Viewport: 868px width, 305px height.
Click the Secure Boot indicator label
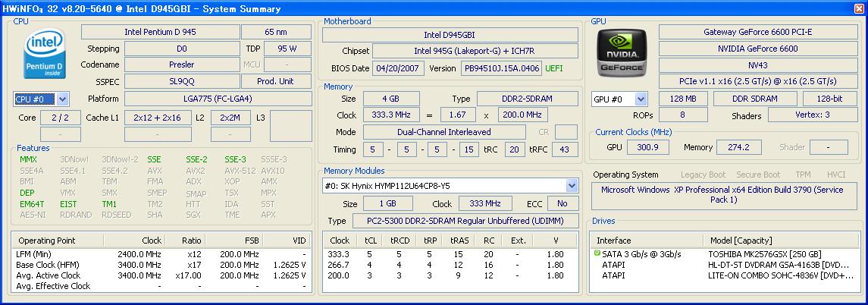click(x=758, y=175)
